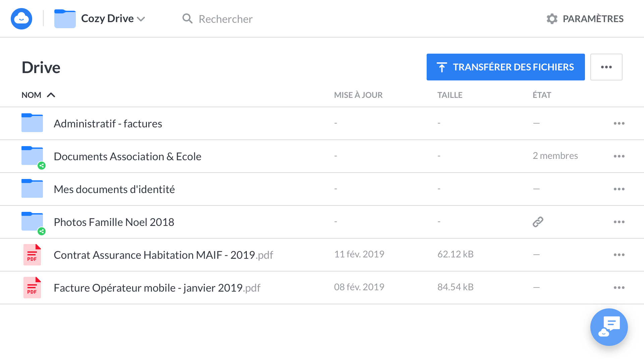Open the Mes documents d'identité folder
This screenshot has width=644, height=362.
(114, 189)
